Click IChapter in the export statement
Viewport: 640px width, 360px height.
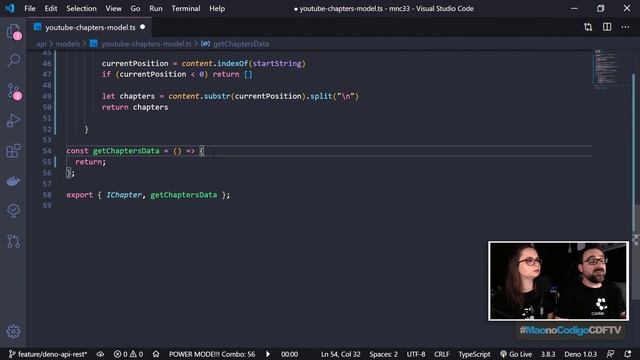124,195
